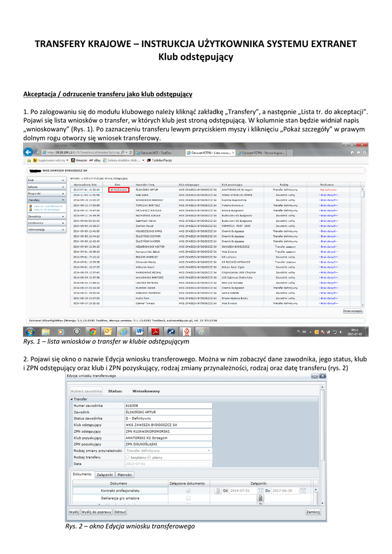Click the browser back arrow button
This screenshot has height=554, width=392.
[29, 153]
